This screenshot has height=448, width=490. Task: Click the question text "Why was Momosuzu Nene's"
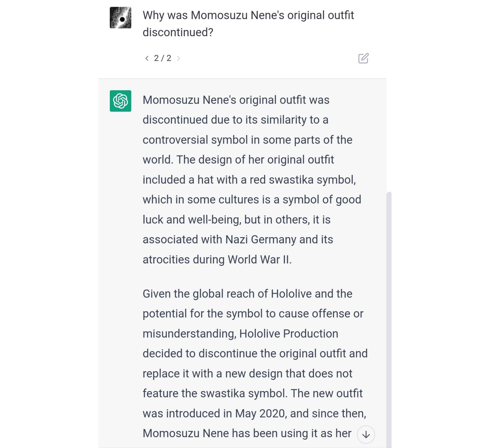(213, 15)
